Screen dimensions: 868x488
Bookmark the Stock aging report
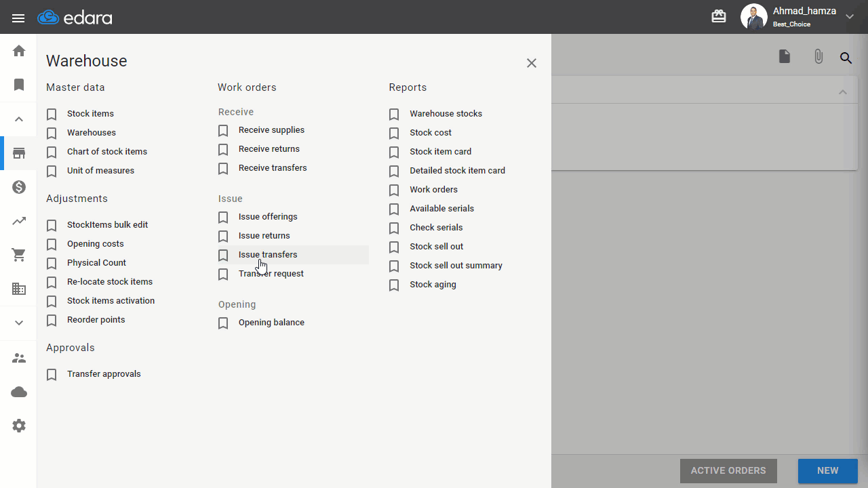click(394, 285)
